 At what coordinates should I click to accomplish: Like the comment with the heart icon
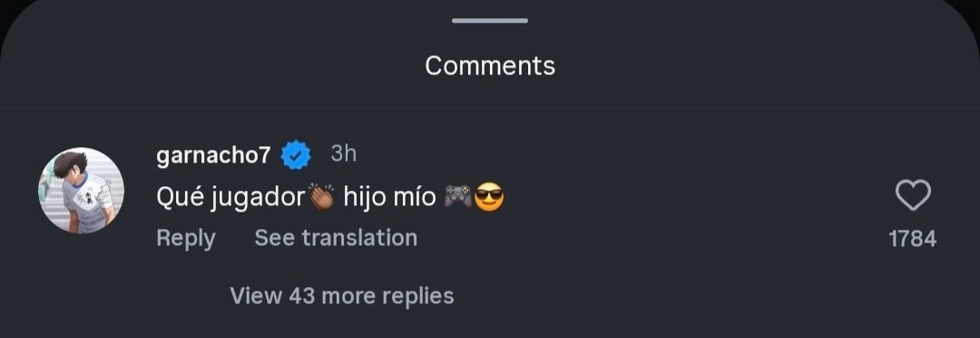coord(913,195)
